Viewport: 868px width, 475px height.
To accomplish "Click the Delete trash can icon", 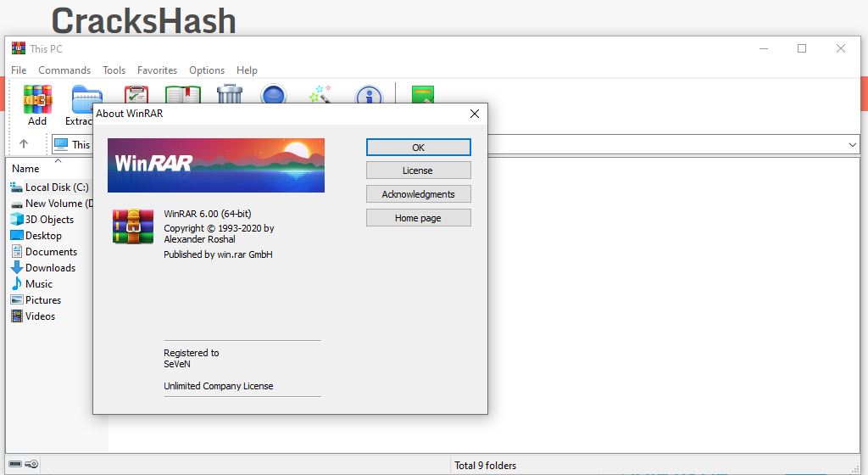I will tap(230, 93).
